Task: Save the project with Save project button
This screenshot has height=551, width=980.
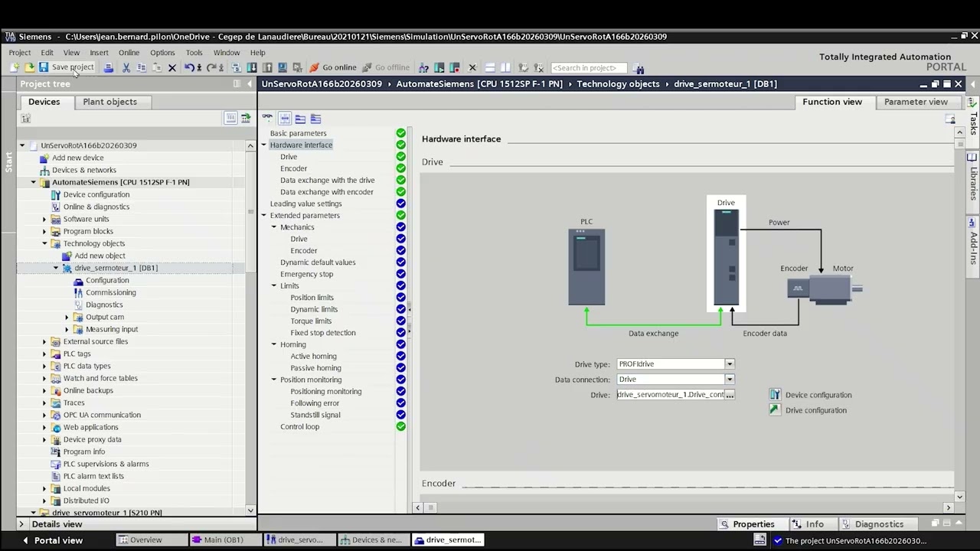Action: point(66,67)
